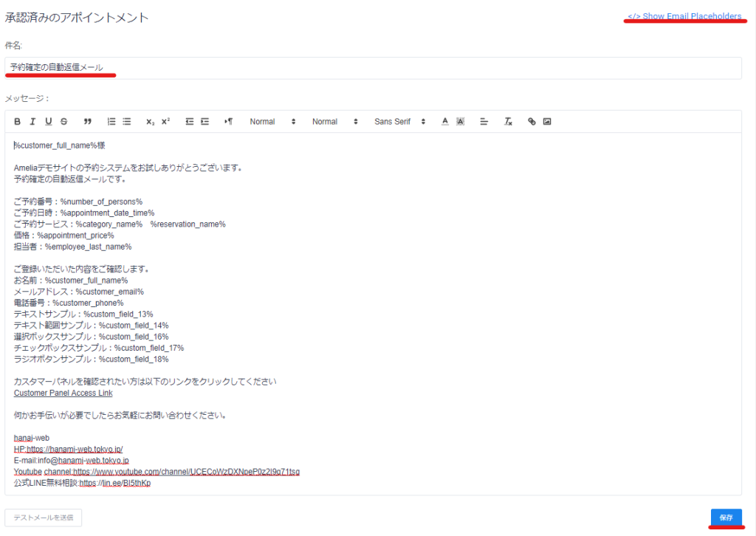The width and height of the screenshot is (756, 536).
Task: Start an ordered numbered list
Action: pyautogui.click(x=111, y=122)
